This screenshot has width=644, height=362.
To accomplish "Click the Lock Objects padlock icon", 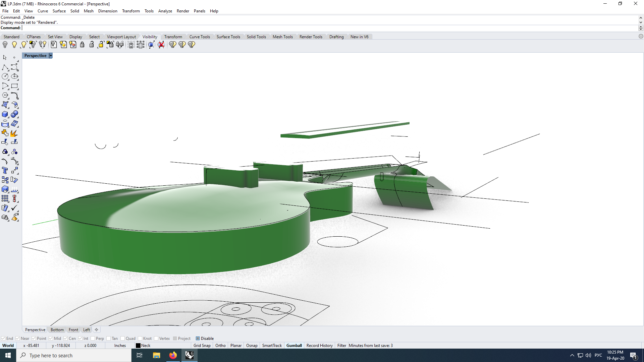I will [82, 45].
